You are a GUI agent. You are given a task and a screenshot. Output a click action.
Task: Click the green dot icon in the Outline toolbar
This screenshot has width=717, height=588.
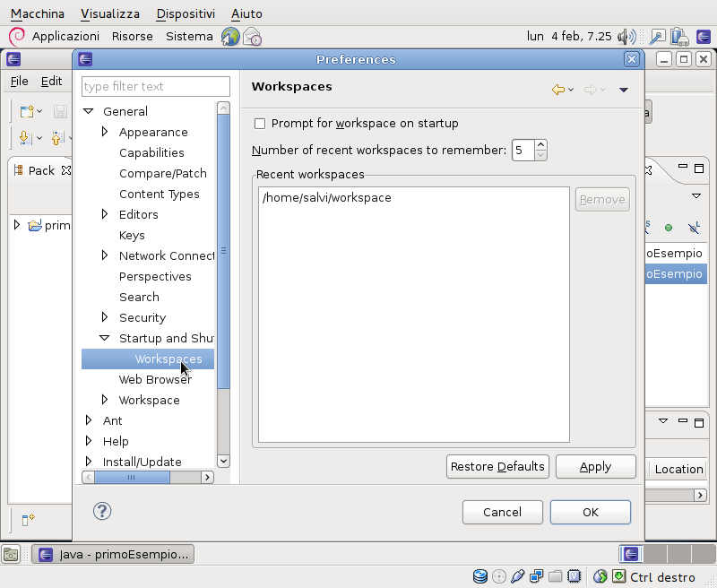(x=669, y=228)
